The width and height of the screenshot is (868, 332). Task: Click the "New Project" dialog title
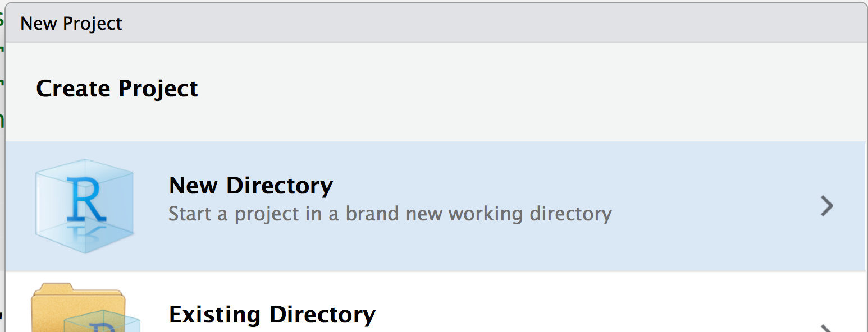(x=71, y=24)
